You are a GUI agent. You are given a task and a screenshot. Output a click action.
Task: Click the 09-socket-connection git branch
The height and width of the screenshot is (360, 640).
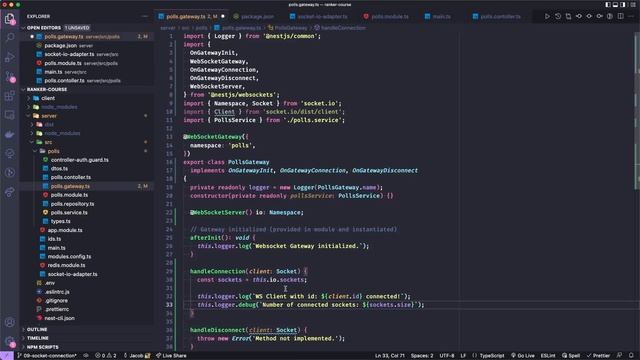click(47, 356)
